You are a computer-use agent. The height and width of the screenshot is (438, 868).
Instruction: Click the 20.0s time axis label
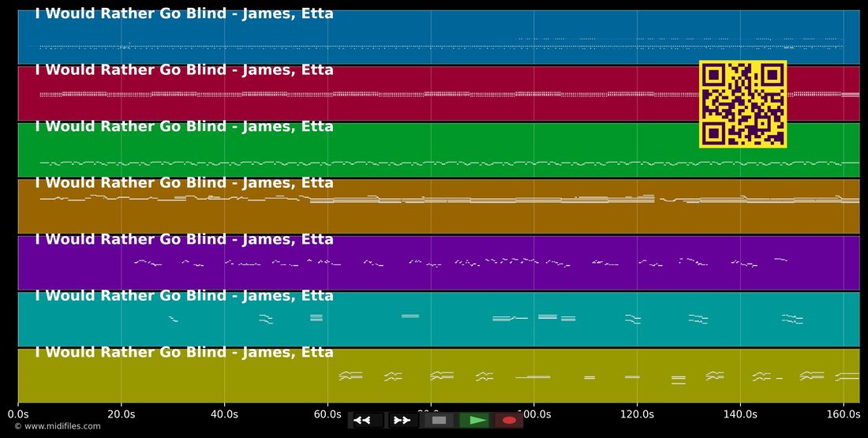122,414
